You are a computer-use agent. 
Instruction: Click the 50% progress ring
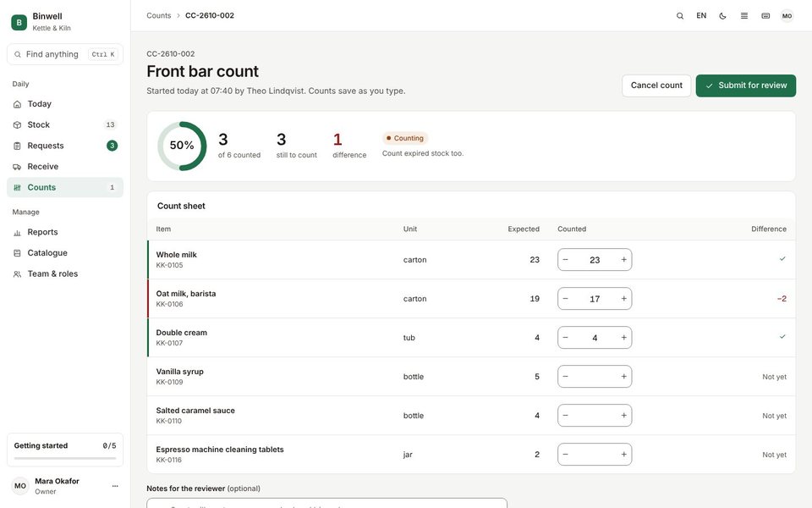182,146
